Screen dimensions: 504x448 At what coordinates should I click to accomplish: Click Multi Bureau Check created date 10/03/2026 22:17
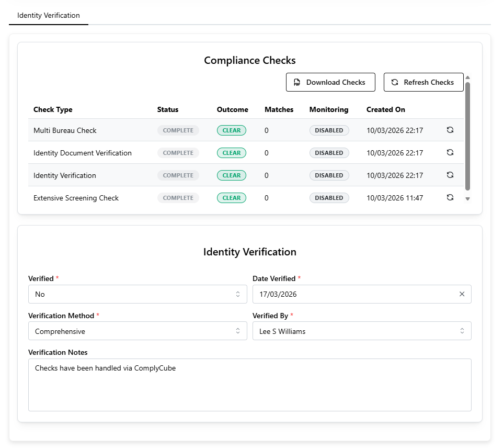pos(395,130)
